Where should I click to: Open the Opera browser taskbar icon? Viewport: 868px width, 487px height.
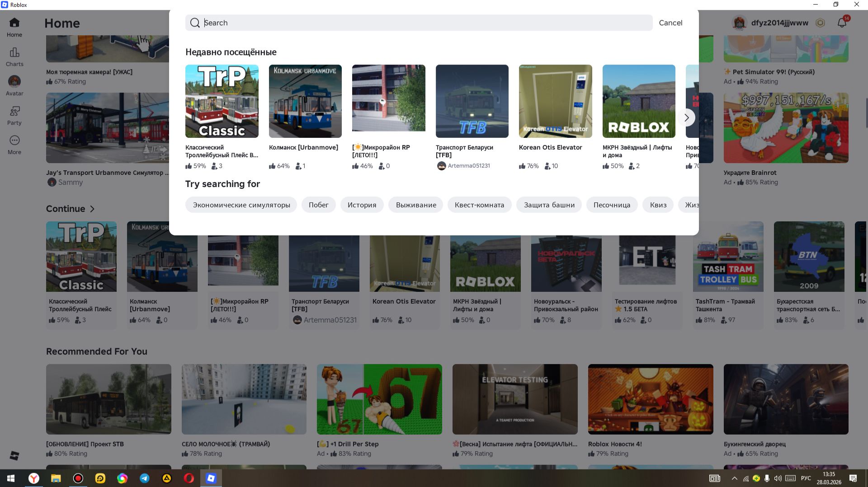189,478
